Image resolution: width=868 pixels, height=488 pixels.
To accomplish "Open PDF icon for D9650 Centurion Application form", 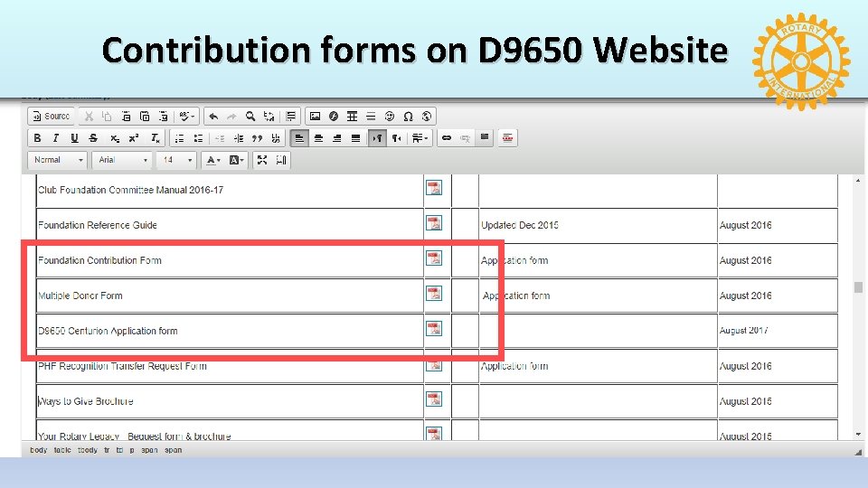I will coord(434,329).
